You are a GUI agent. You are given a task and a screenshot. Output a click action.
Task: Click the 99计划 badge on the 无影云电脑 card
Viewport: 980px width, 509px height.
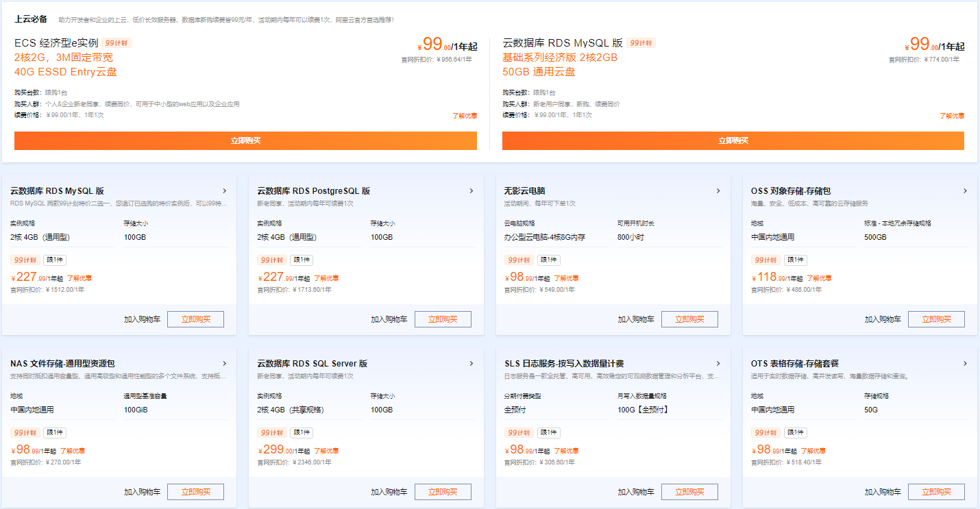pyautogui.click(x=519, y=260)
